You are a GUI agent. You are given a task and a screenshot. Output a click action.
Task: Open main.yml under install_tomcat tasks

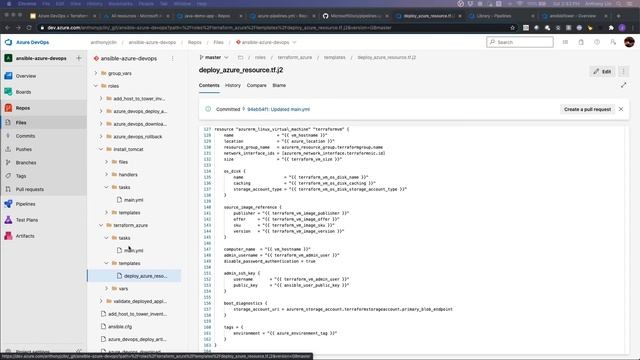(x=133, y=200)
